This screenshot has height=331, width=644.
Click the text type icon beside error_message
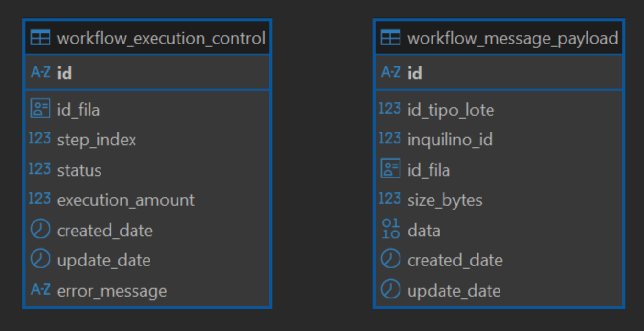click(x=40, y=289)
